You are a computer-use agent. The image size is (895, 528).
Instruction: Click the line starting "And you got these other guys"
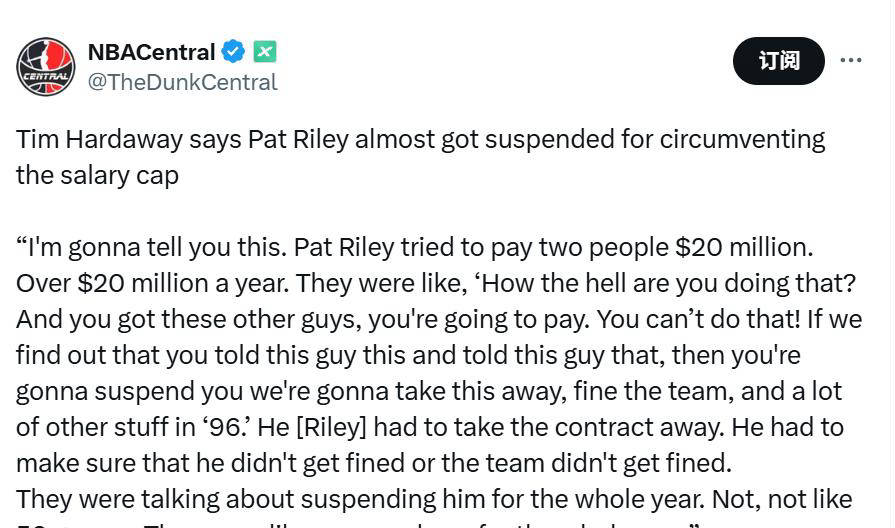click(438, 319)
